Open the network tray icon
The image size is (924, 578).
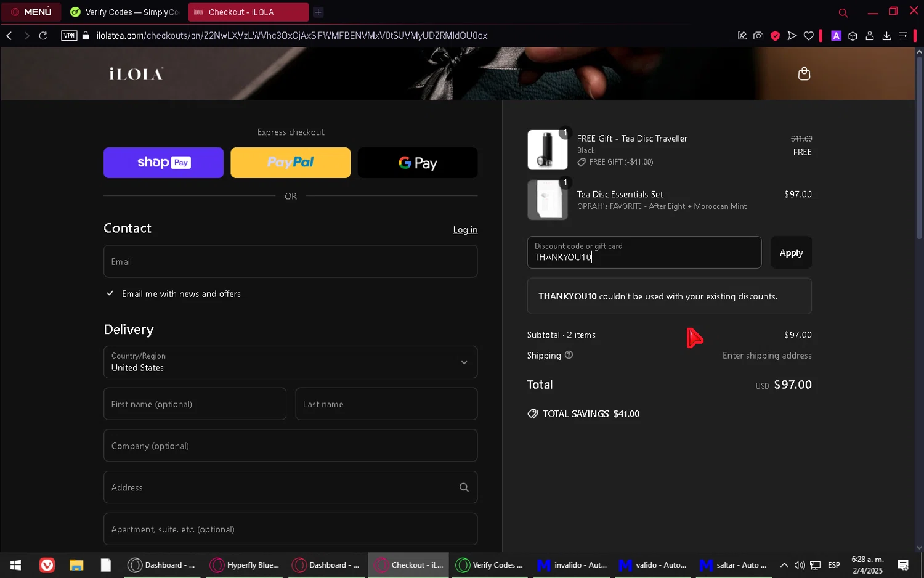click(x=815, y=565)
